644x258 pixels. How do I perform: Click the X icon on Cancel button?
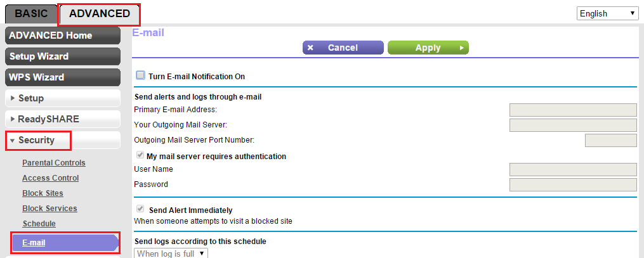(x=310, y=48)
